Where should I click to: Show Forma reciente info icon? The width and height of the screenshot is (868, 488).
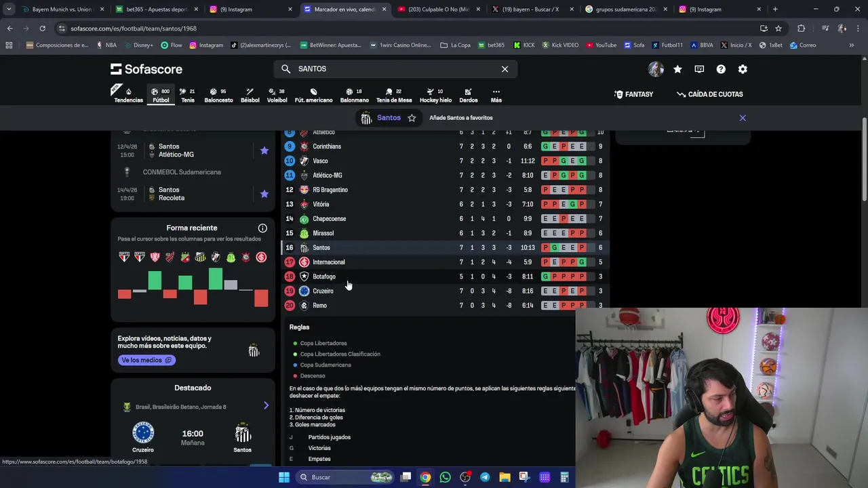(262, 228)
